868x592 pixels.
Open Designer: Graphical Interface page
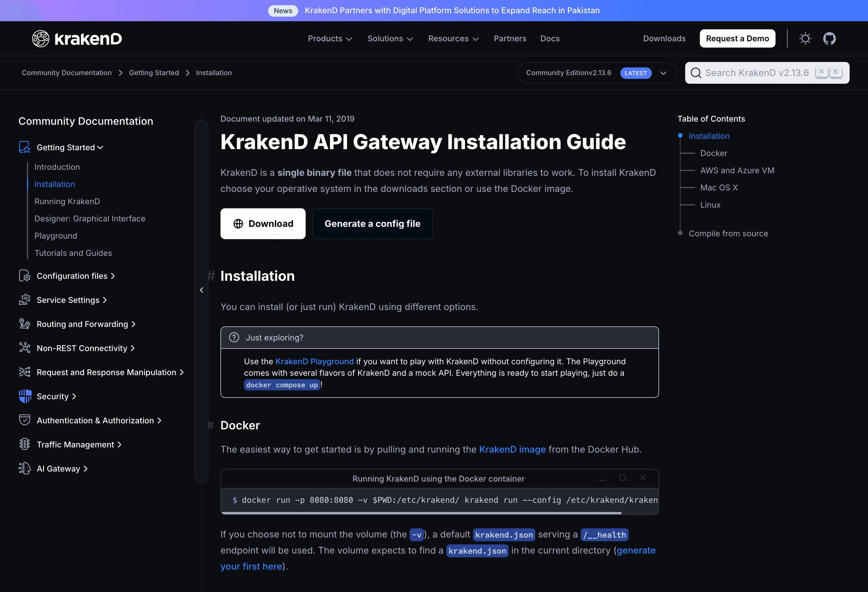point(90,218)
